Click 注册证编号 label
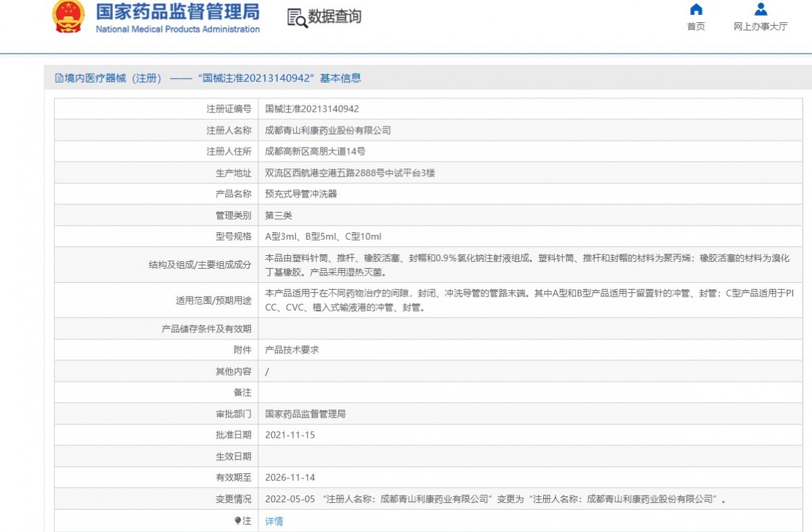 (229, 109)
